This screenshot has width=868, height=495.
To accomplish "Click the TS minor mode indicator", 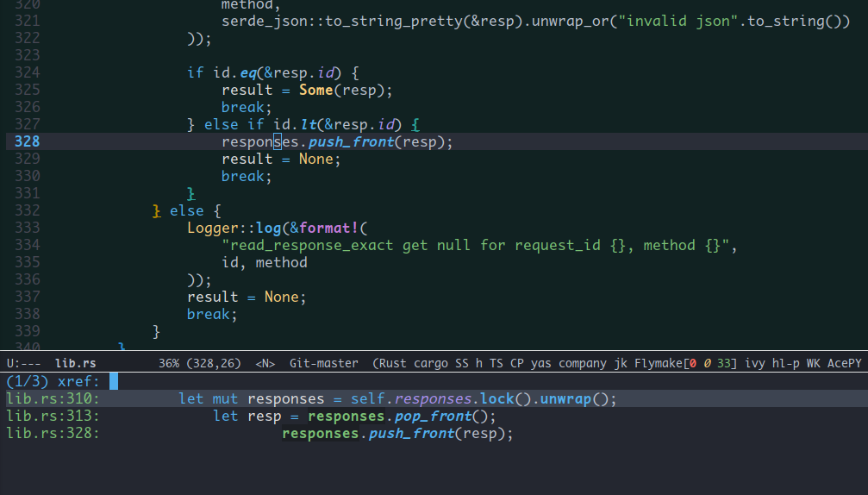I will (x=496, y=363).
